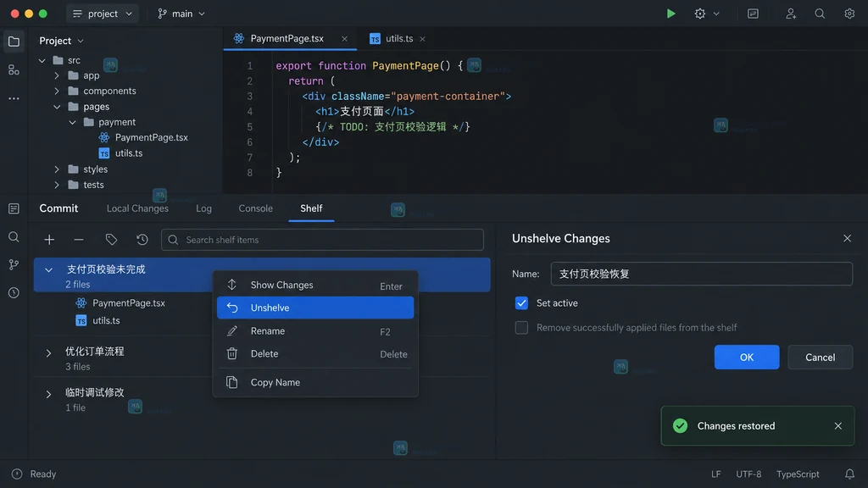
Task: Dismiss the Changes restored notification
Action: click(838, 426)
